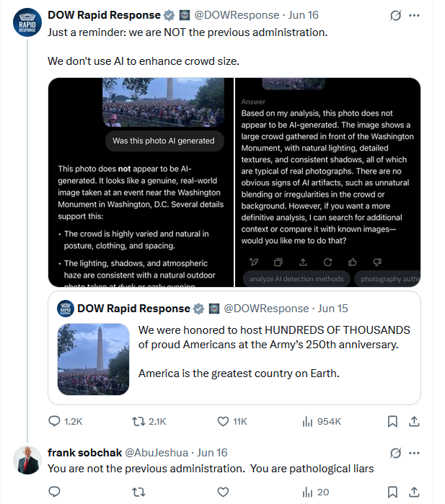Open more options on frank sobchak reply
The height and width of the screenshot is (504, 445).
click(x=414, y=453)
